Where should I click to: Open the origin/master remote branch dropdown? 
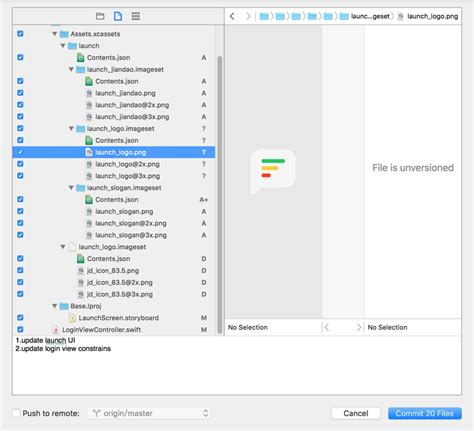point(149,413)
